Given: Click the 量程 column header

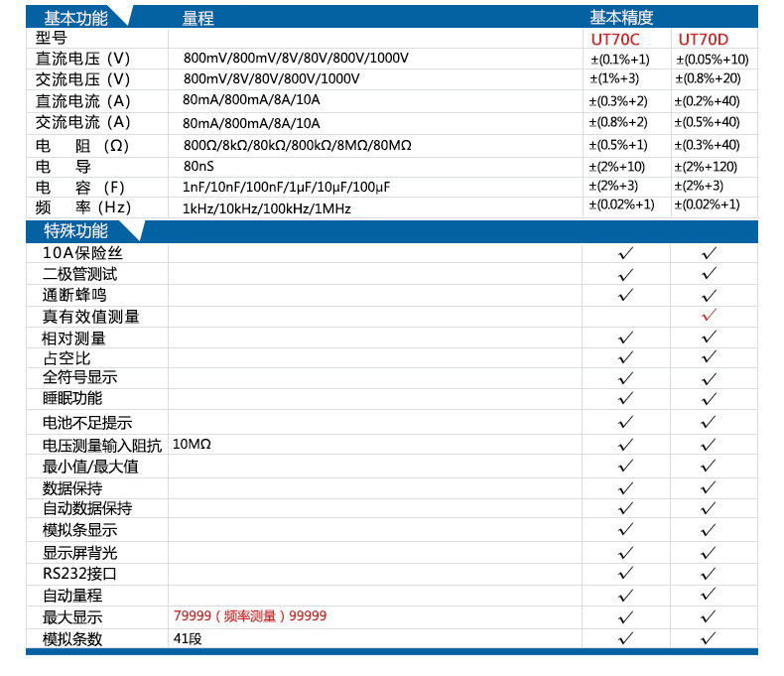Looking at the screenshot, I should pos(198,19).
